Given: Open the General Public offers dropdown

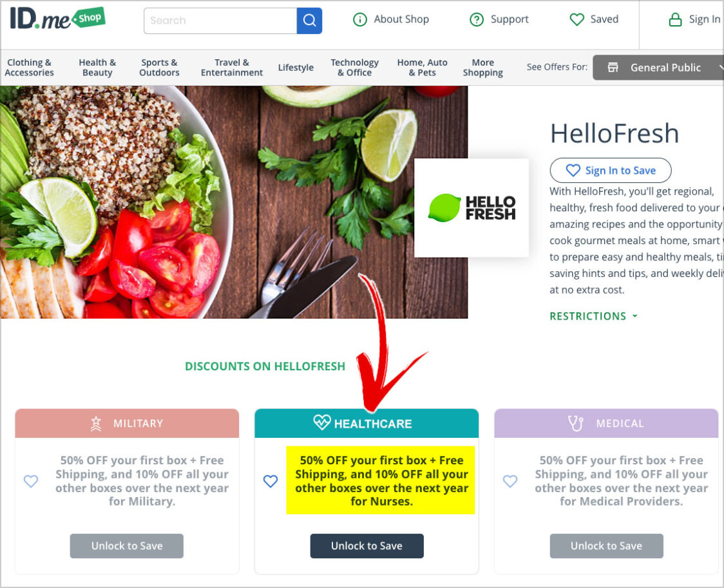Looking at the screenshot, I should point(658,68).
